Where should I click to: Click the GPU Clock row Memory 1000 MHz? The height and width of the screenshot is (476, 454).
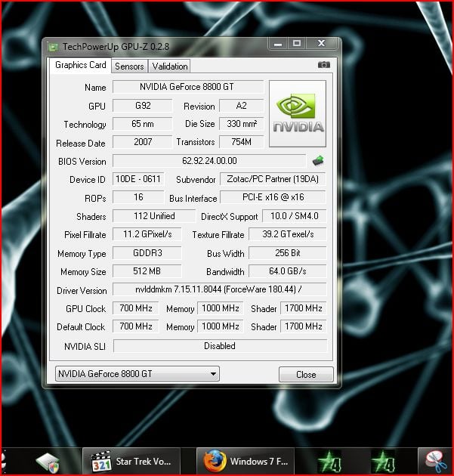221,308
